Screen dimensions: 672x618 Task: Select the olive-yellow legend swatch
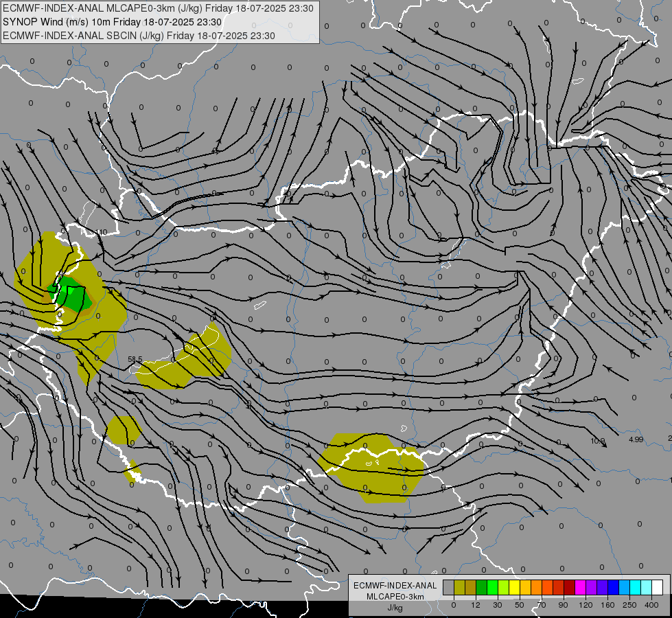(459, 587)
